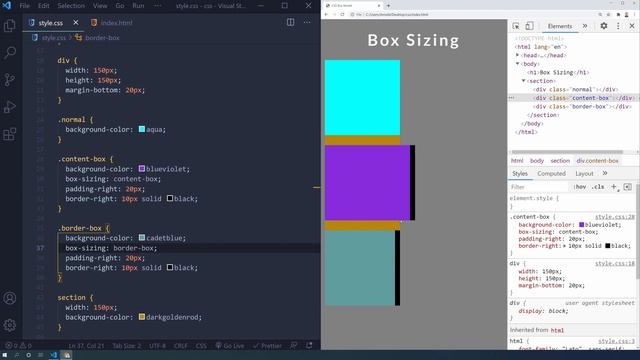Screen dimensions: 640x360
Task: Change language mode CSS in status bar
Action: coord(201,345)
